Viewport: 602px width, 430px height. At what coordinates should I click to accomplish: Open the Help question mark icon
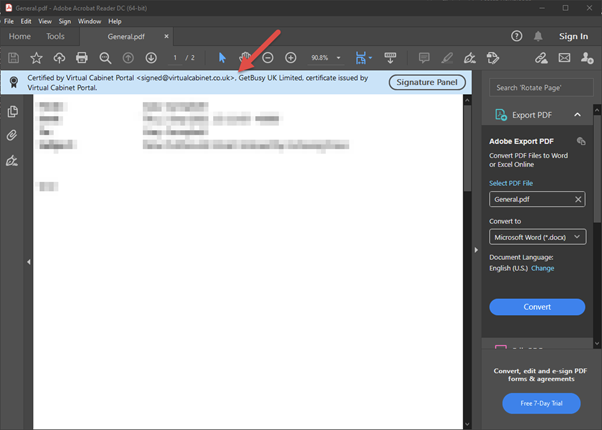click(516, 36)
